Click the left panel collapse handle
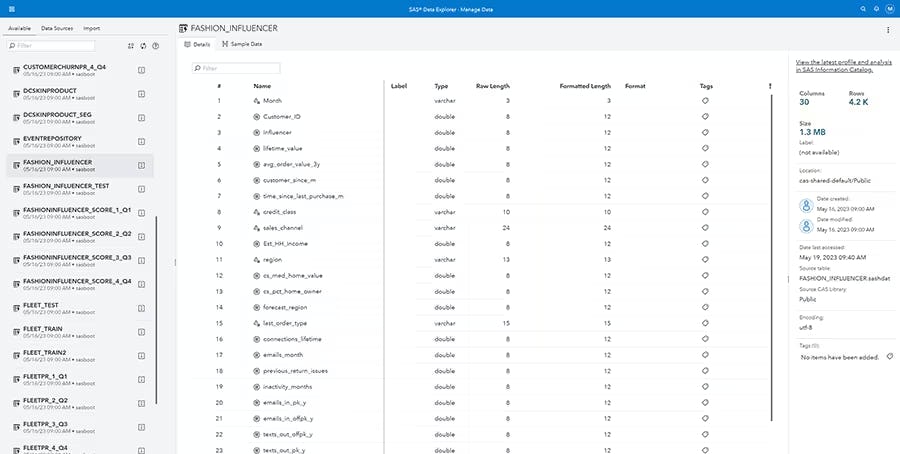Image resolution: width=900 pixels, height=454 pixels. (x=175, y=262)
